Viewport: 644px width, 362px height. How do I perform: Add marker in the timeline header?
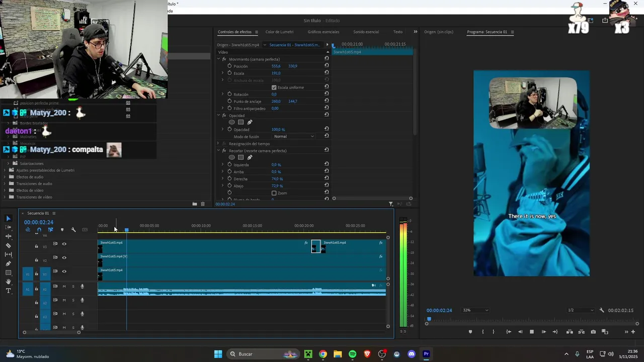(62, 230)
